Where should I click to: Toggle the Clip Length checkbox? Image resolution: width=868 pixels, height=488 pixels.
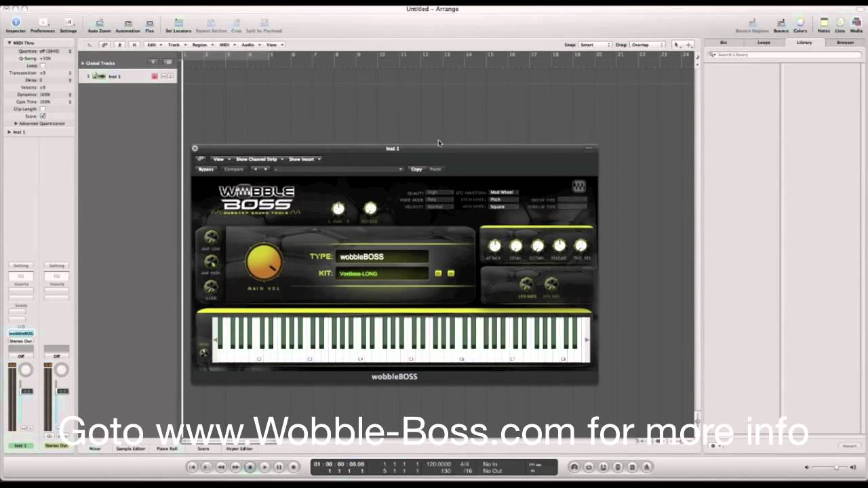43,108
